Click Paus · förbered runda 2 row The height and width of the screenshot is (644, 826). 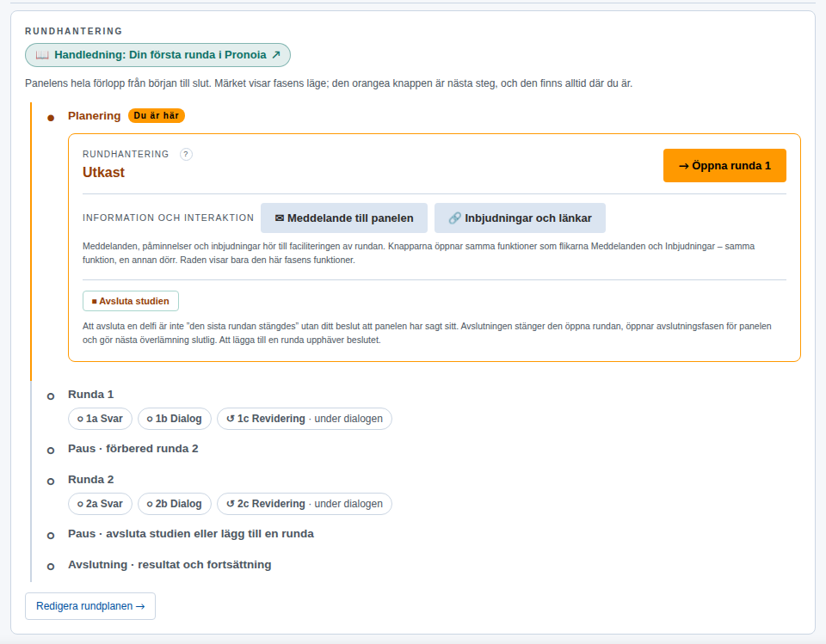coord(133,449)
